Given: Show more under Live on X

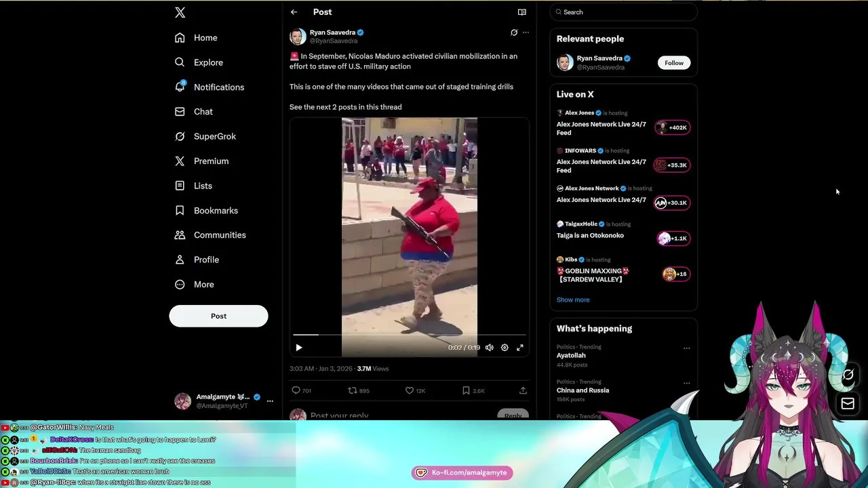Looking at the screenshot, I should pyautogui.click(x=573, y=300).
